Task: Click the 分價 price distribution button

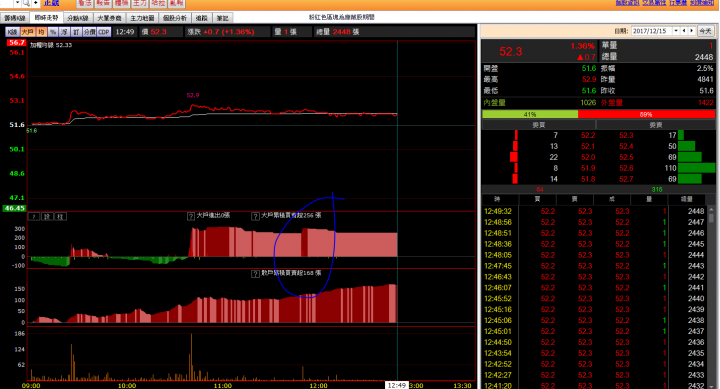Action: point(89,32)
